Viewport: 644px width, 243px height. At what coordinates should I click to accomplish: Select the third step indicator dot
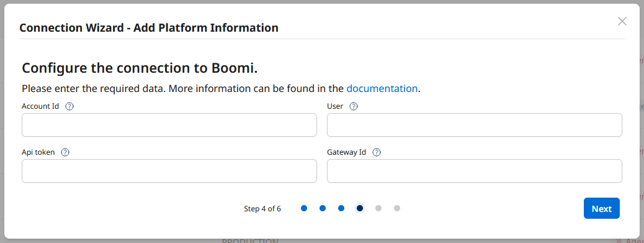tap(341, 208)
